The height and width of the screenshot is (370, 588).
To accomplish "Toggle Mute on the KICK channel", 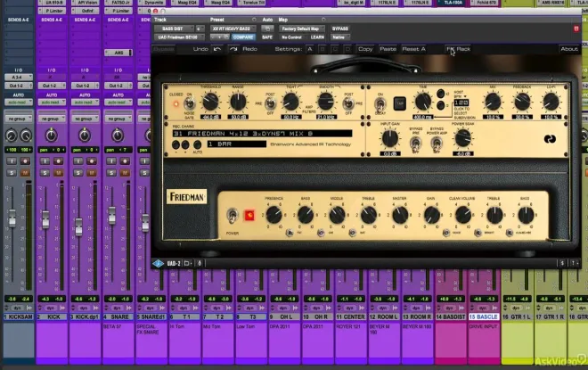I will click(58, 173).
